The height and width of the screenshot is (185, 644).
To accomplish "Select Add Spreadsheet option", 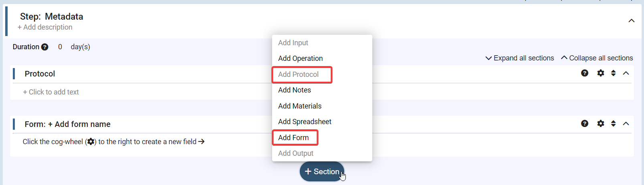I will (305, 122).
